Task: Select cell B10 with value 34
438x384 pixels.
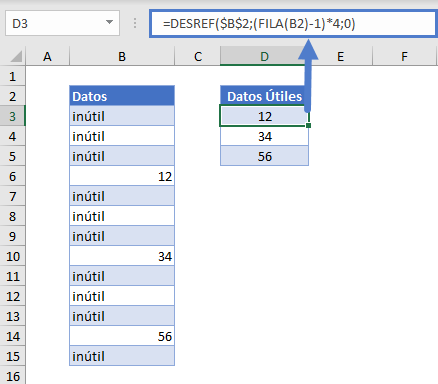Action: tap(122, 256)
